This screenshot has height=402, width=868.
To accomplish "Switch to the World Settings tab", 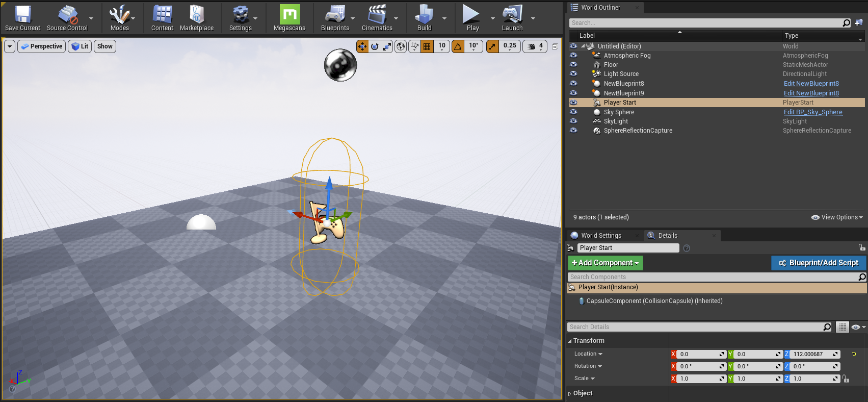I will tap(601, 236).
